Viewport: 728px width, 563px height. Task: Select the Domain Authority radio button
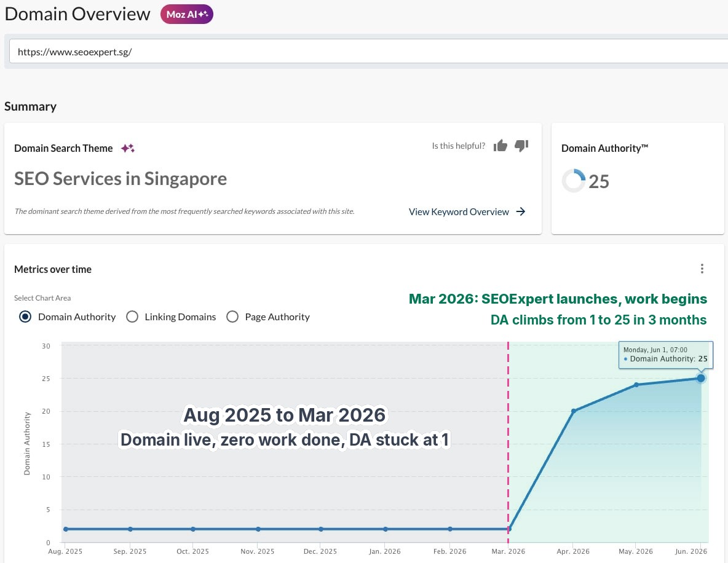25,317
